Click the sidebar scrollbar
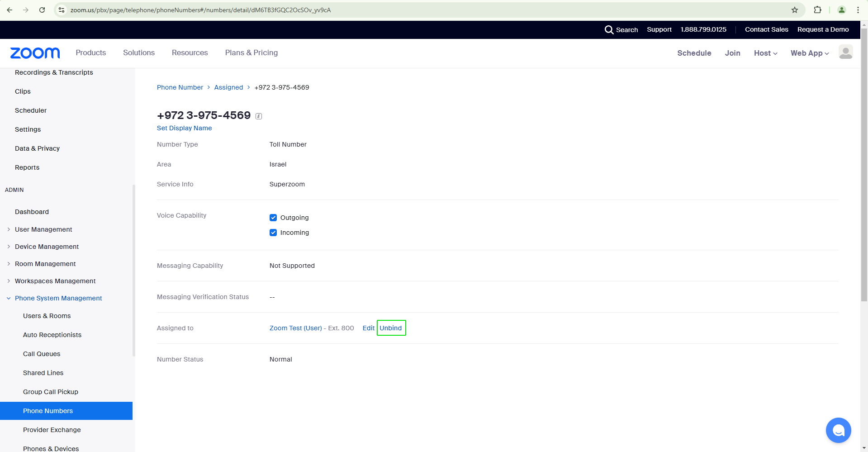 [133, 270]
